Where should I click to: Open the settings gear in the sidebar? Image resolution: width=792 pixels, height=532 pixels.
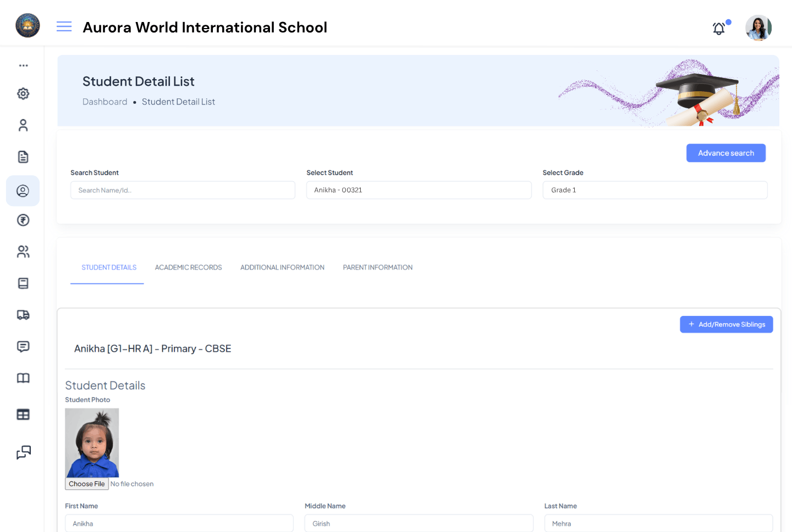click(x=23, y=93)
